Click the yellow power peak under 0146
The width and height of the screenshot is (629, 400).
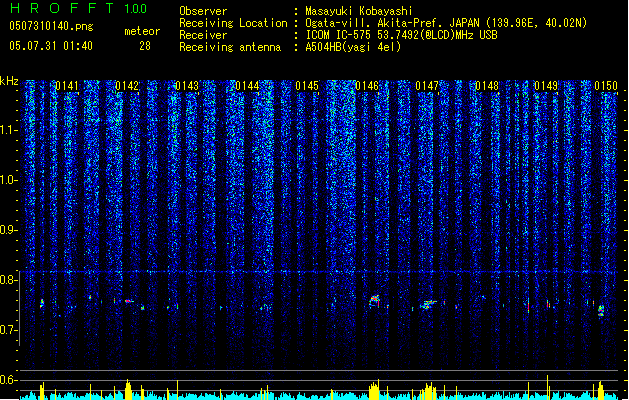(374, 389)
